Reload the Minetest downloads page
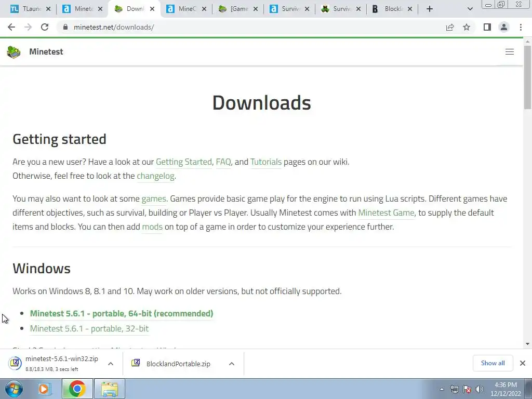 click(45, 27)
